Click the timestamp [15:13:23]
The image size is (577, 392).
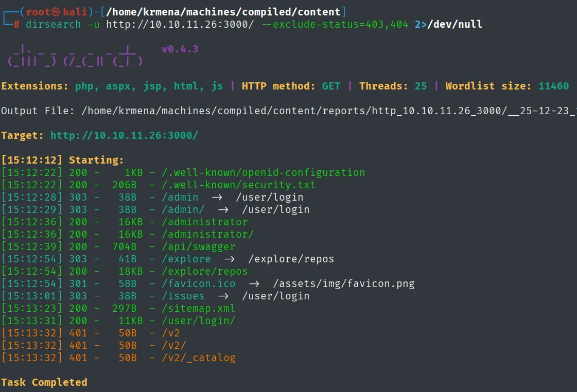coord(31,308)
